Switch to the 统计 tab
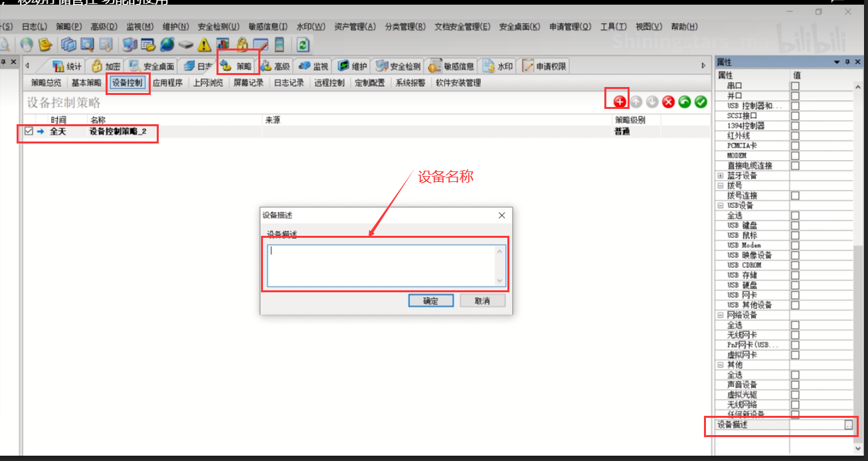The width and height of the screenshot is (868, 461). pos(67,66)
